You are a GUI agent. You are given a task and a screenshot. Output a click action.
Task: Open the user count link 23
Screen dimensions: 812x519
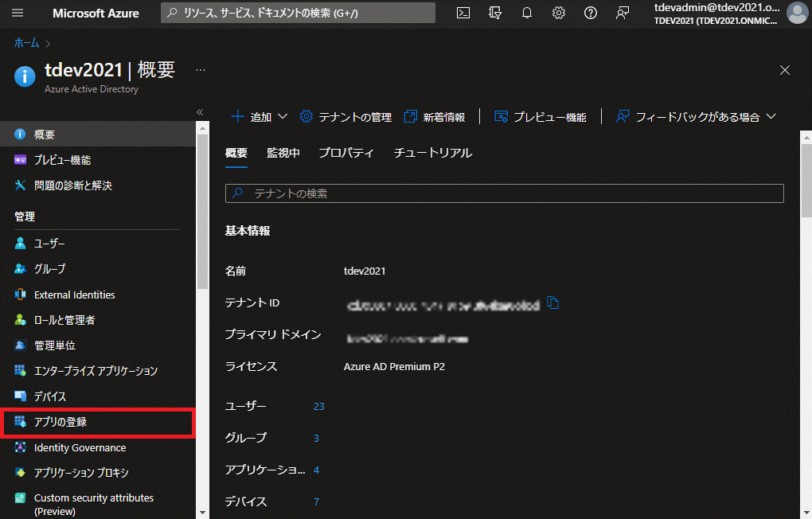[319, 407]
